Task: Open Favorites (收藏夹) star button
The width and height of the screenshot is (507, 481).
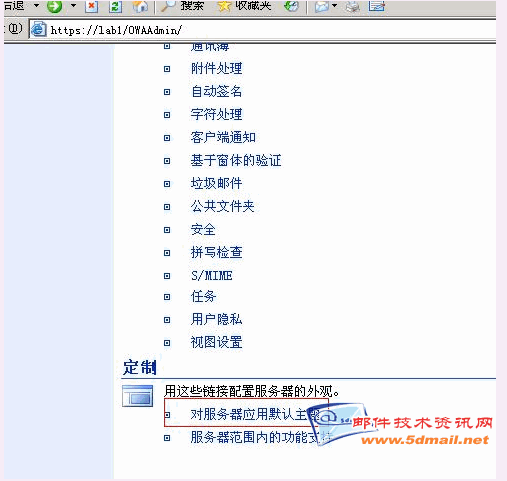Action: point(244,6)
